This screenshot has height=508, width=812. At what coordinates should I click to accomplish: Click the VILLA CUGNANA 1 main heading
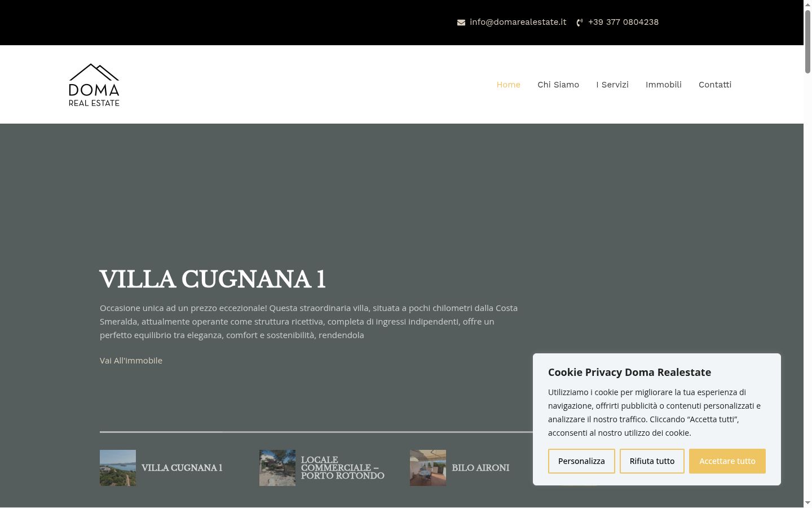point(213,279)
